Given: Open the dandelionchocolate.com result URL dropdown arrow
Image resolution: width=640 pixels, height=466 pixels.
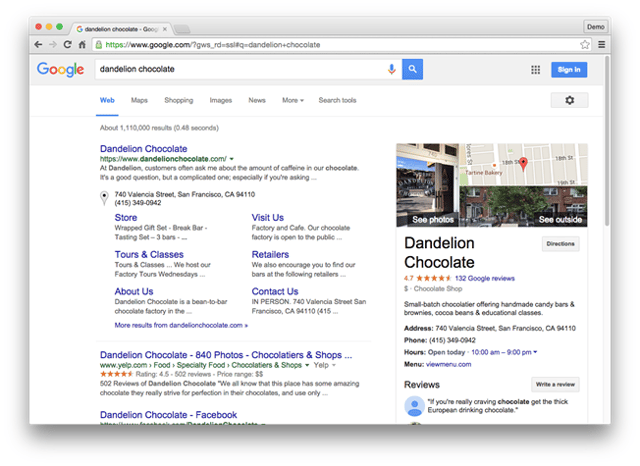Looking at the screenshot, I should coord(232,159).
